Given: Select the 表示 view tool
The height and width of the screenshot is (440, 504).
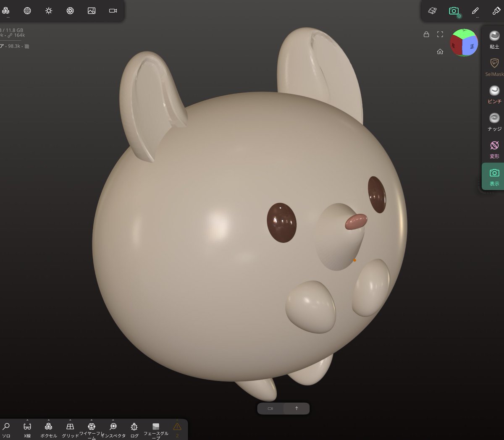Looking at the screenshot, I should tap(493, 177).
